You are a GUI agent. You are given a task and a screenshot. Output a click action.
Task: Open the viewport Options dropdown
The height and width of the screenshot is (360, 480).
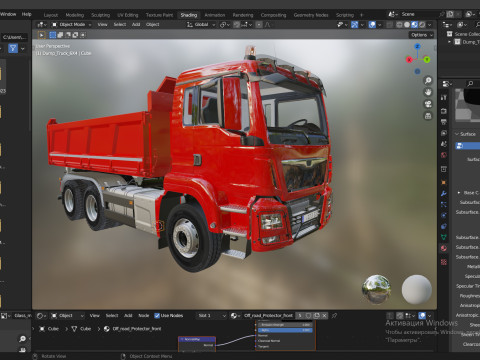[x=422, y=35]
